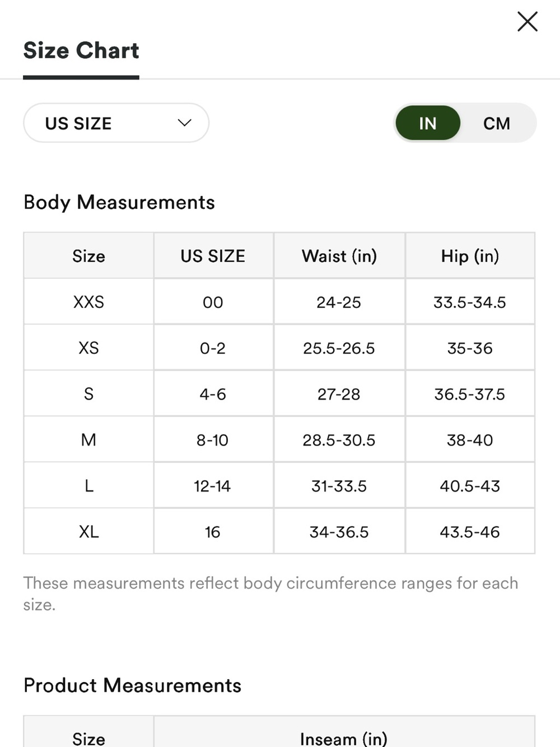560x747 pixels.
Task: Click the Body Measurements heading
Action: tap(119, 202)
